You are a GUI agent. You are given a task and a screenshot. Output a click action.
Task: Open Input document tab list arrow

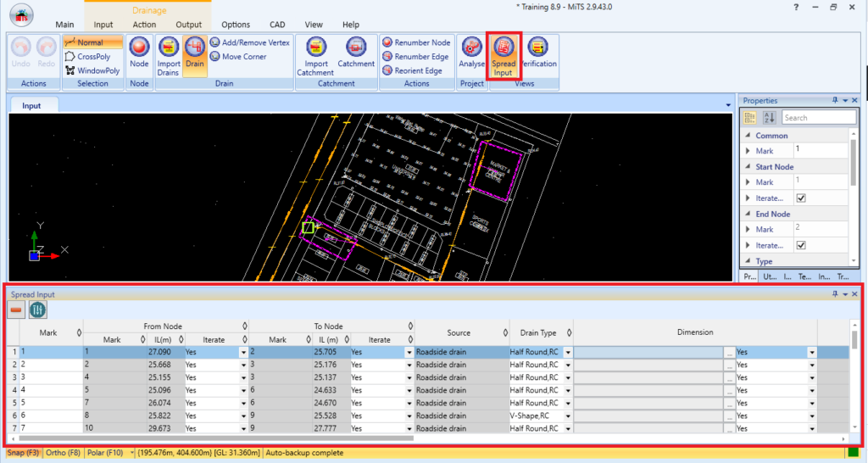pyautogui.click(x=728, y=104)
